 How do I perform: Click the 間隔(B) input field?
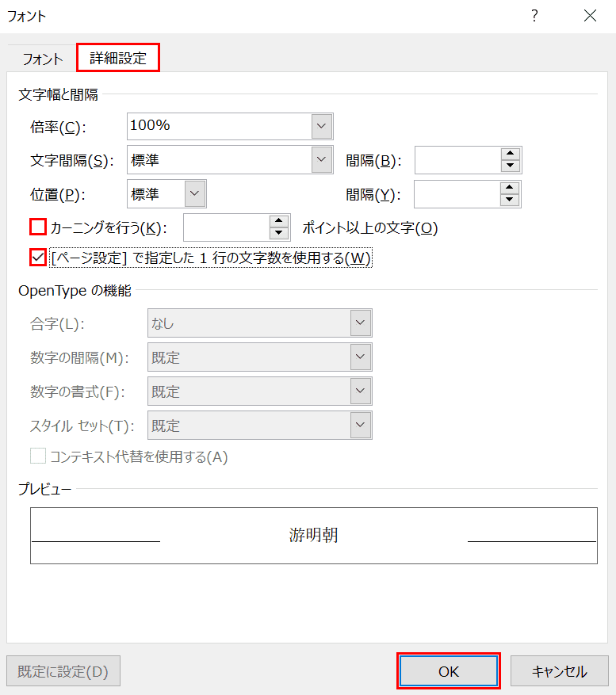[x=458, y=160]
